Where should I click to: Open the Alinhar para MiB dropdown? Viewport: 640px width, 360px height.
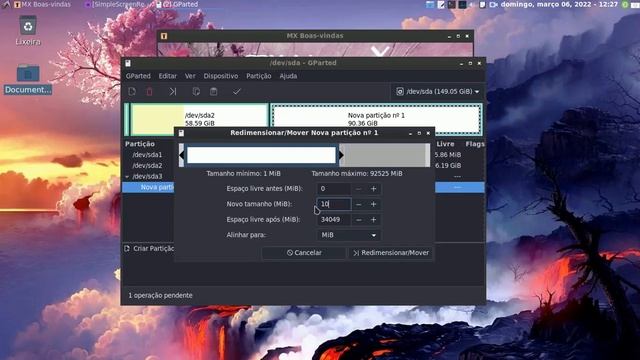tap(349, 235)
